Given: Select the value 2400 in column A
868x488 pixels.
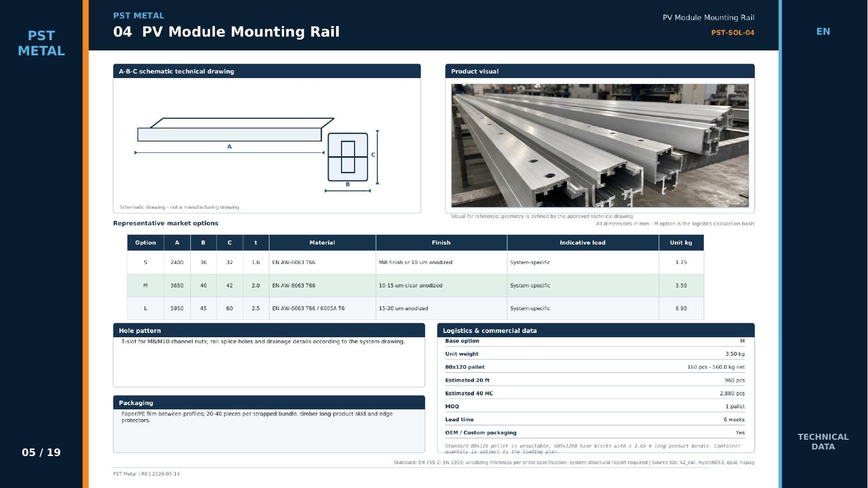Looking at the screenshot, I should point(177,262).
